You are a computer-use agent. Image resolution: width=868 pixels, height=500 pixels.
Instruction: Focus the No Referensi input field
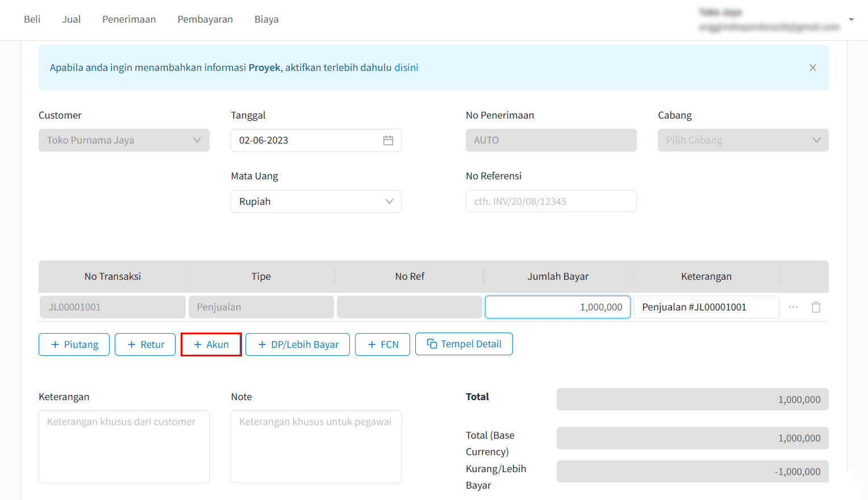(x=551, y=201)
